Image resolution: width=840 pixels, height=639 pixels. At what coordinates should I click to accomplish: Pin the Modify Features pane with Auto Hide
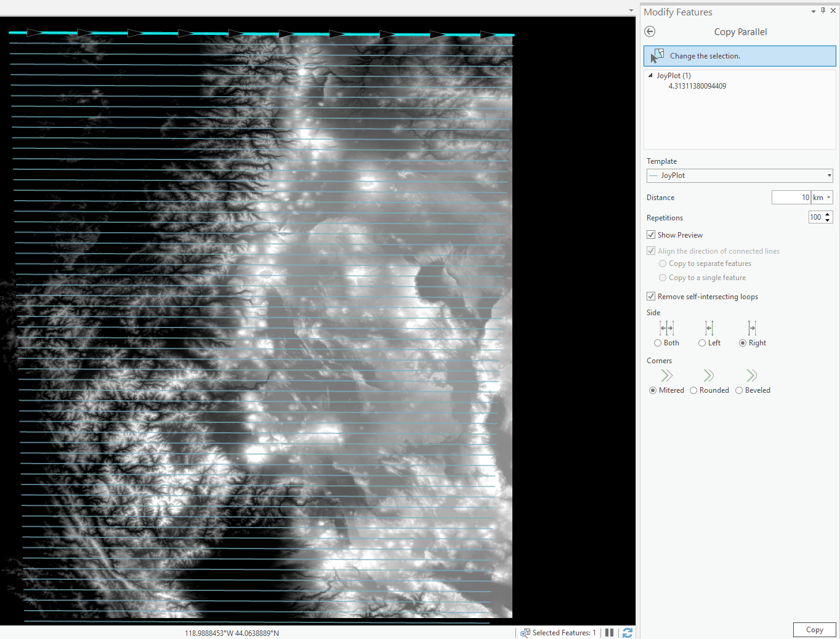pos(823,10)
